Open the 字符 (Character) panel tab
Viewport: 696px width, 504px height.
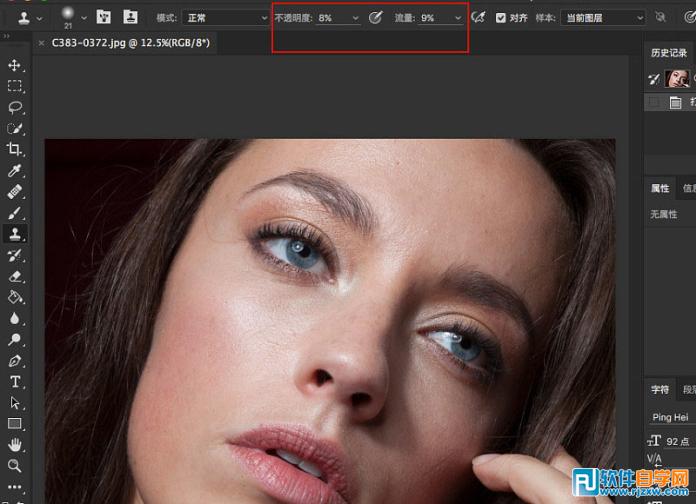point(661,390)
